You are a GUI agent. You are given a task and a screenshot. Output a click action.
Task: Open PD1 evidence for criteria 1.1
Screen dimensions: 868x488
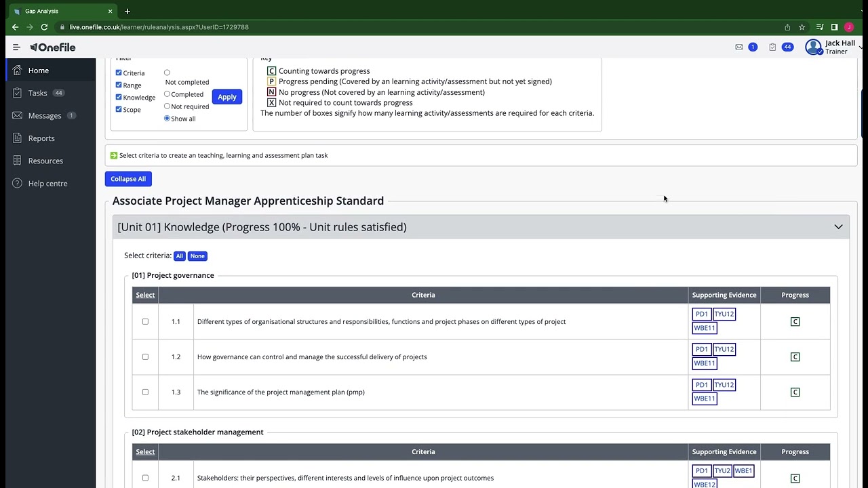coord(702,314)
